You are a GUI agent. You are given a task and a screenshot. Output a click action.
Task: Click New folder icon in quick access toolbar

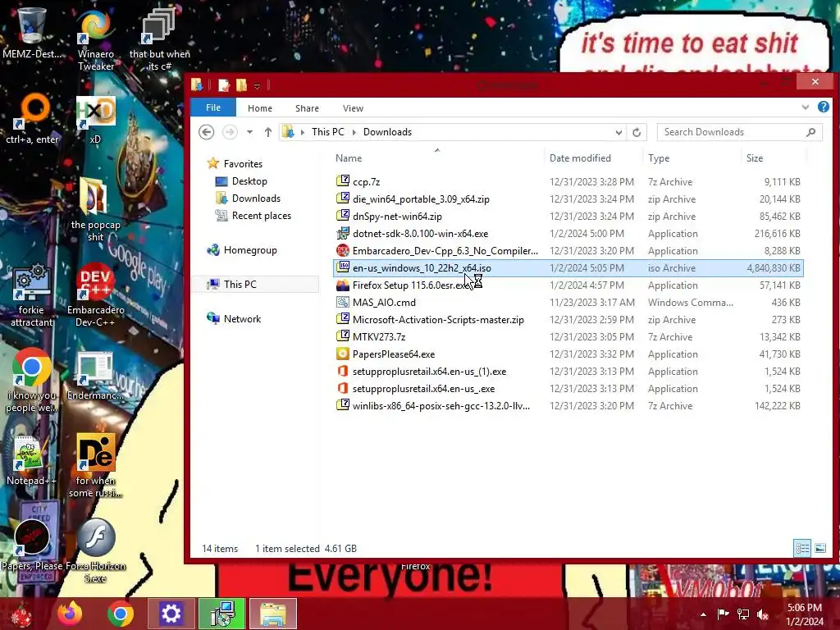pyautogui.click(x=242, y=84)
